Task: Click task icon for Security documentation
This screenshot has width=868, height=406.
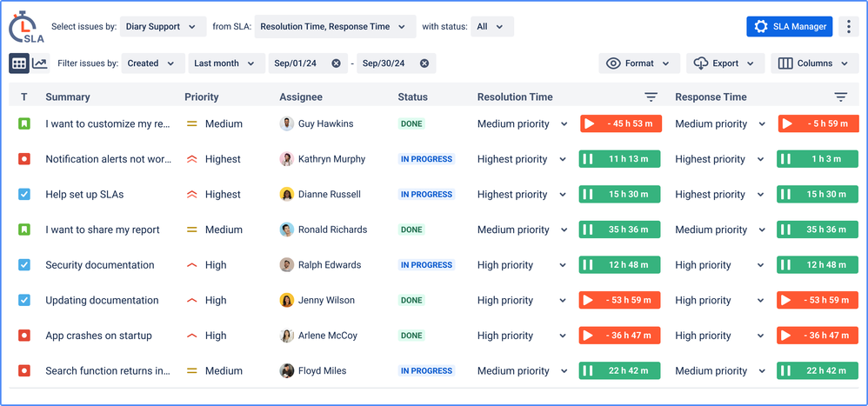Action: point(23,265)
